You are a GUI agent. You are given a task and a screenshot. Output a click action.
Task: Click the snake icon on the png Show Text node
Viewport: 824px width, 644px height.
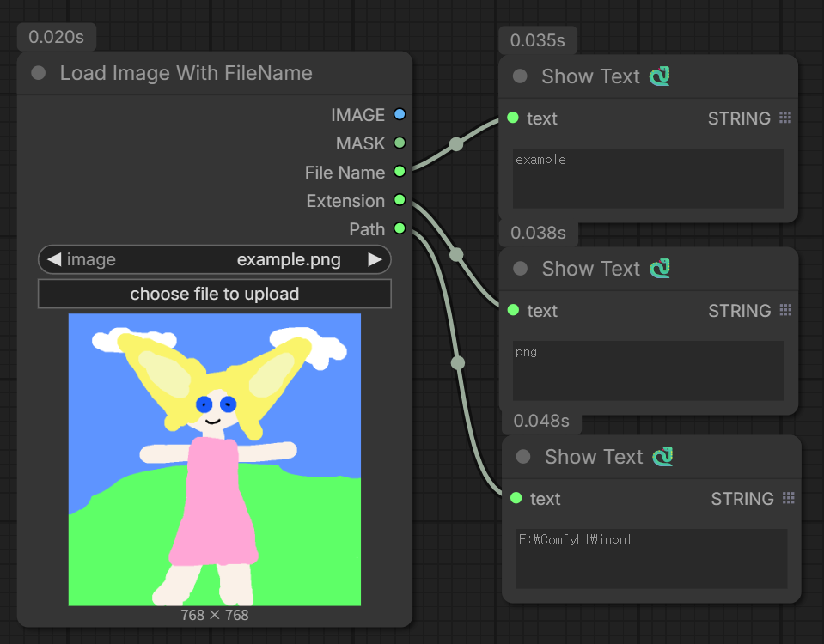[x=660, y=269]
